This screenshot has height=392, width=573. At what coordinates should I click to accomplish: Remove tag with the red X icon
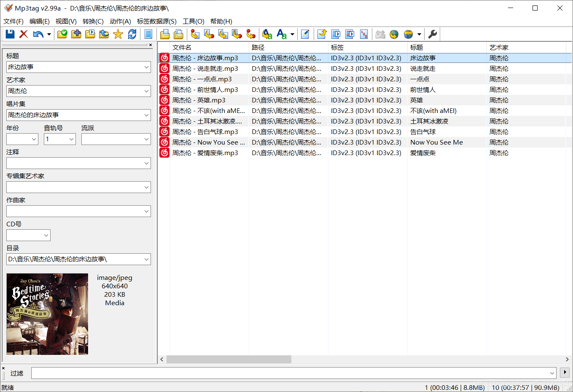[x=23, y=34]
